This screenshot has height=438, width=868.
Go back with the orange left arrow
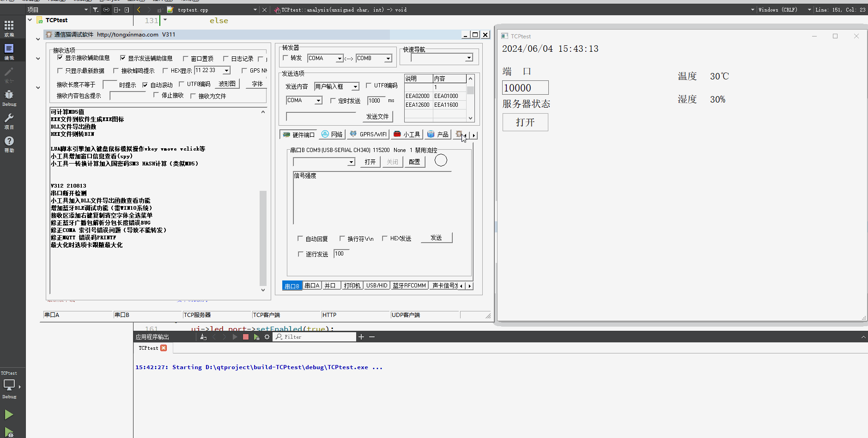[x=139, y=10]
